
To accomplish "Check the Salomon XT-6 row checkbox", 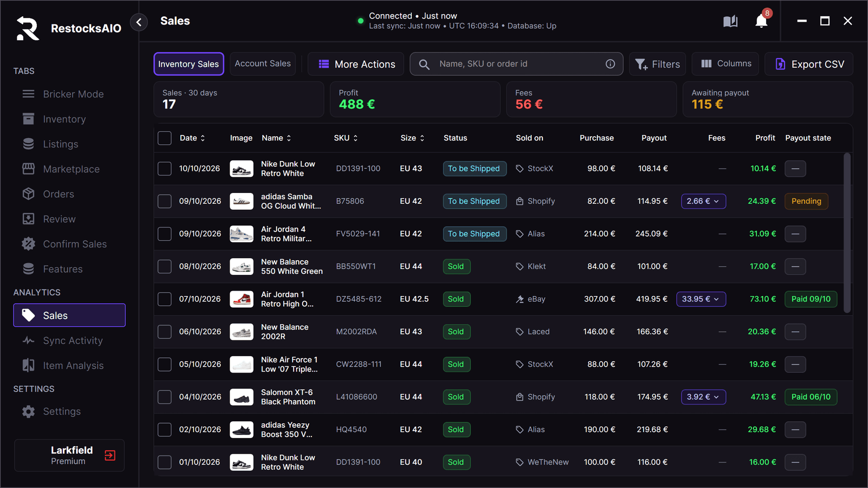I will [x=164, y=397].
